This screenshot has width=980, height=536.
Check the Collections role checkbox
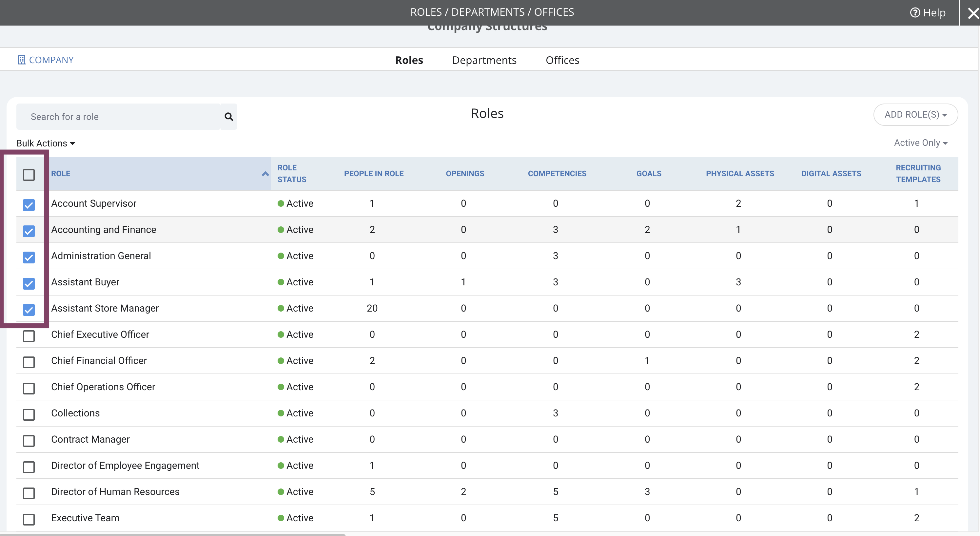[29, 415]
